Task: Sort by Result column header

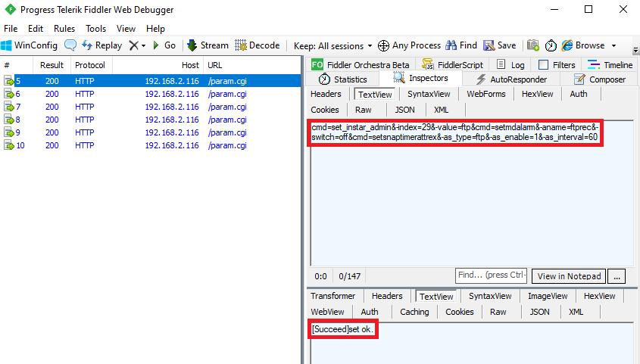Action: point(52,65)
